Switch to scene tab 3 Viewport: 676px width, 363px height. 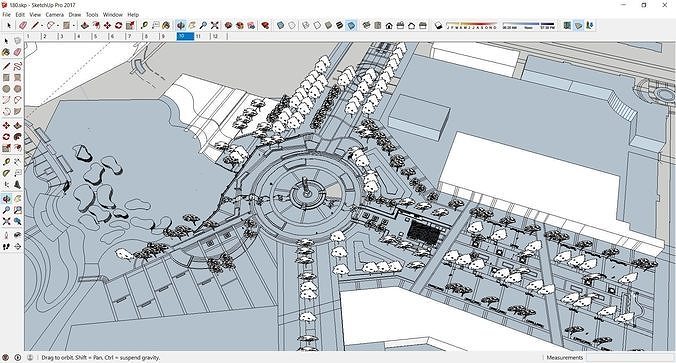point(66,36)
